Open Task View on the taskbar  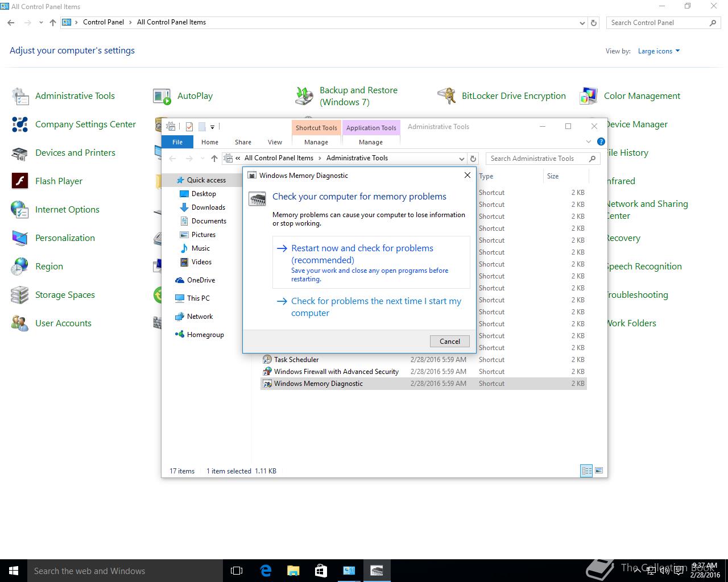[237, 571]
